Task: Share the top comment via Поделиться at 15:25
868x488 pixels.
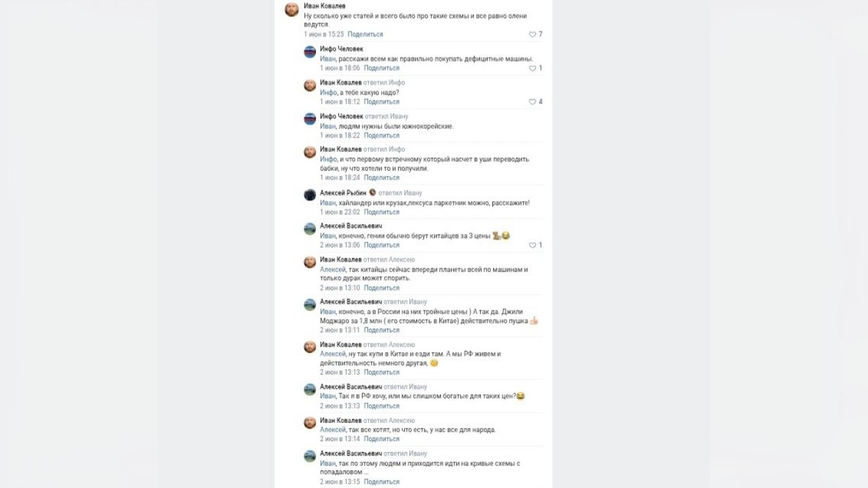Action: coord(366,35)
